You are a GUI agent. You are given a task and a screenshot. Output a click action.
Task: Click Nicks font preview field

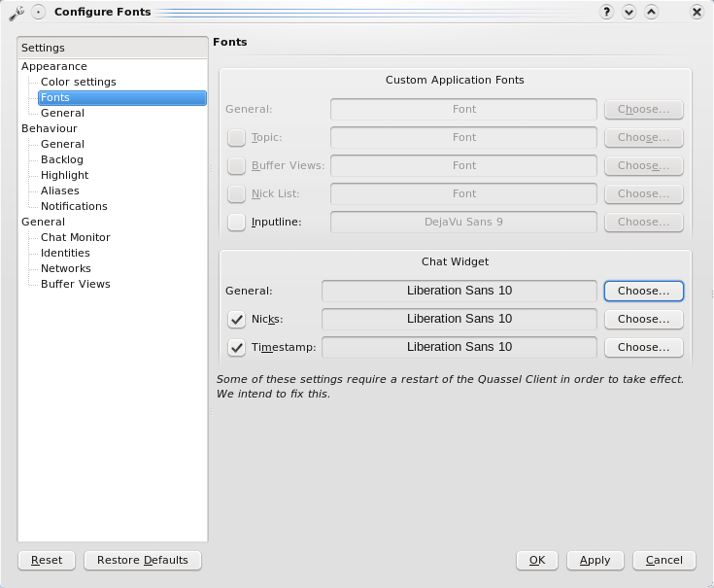[459, 319]
